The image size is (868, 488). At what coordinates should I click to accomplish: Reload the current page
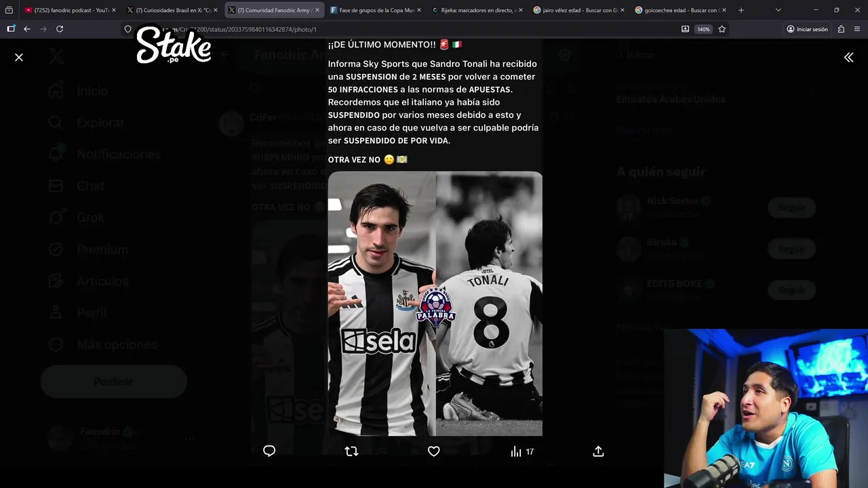(x=60, y=29)
